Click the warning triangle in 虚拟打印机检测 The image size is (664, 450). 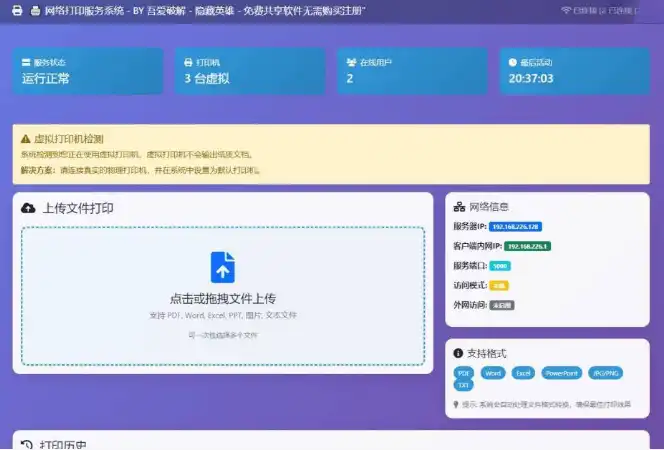(26, 139)
